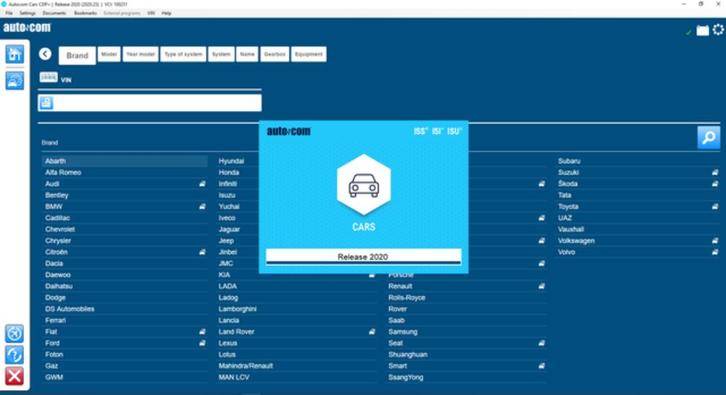Select Rolls-Royce in brand list

[x=407, y=298]
